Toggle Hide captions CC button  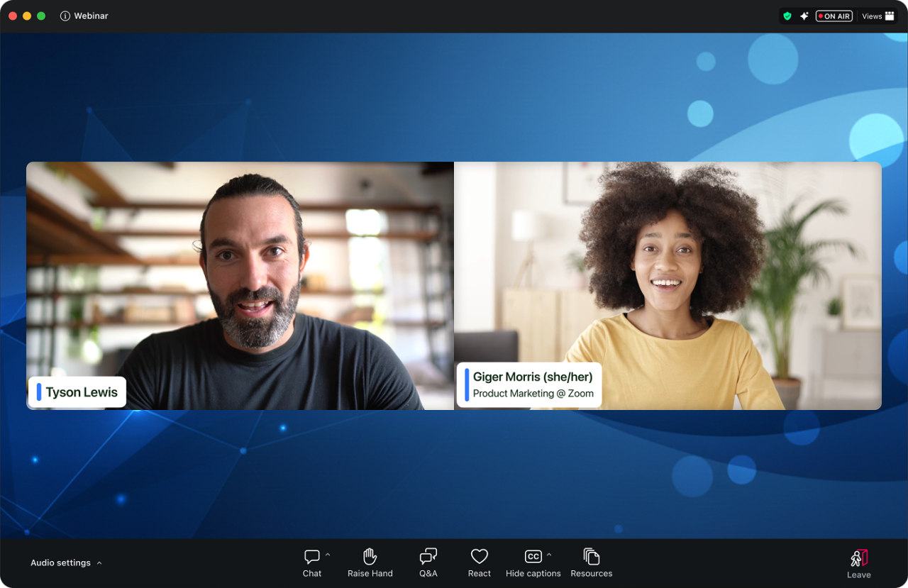(533, 557)
